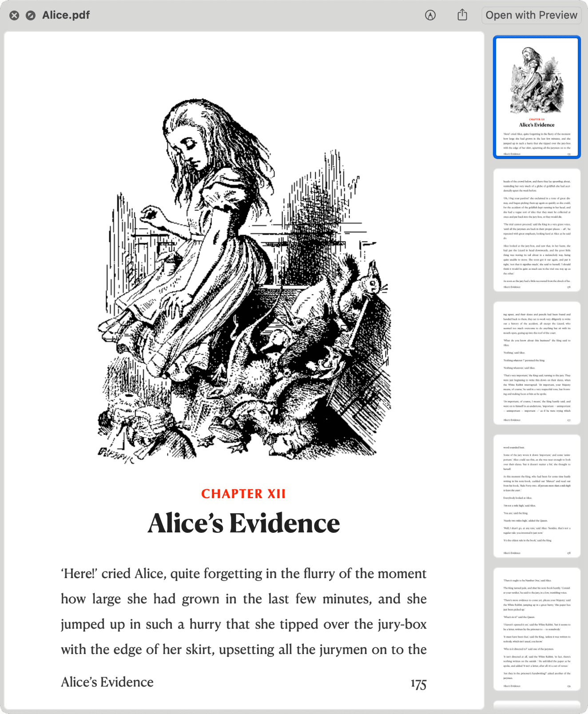The width and height of the screenshot is (588, 714).
Task: Click the line beginning 'Here!' cried Alice
Action: (244, 574)
